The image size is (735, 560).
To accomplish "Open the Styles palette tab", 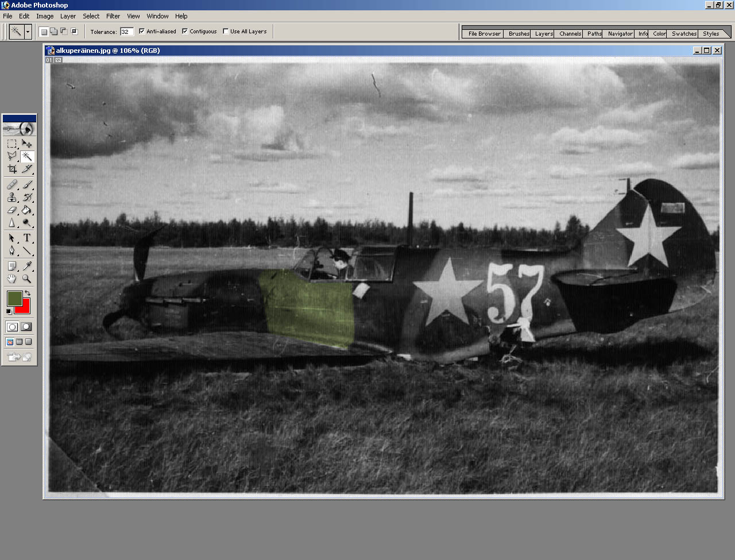I will (x=711, y=33).
